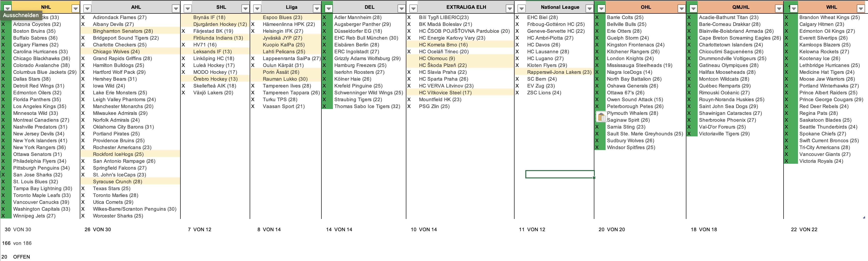Select the Vaasan Sport (21) cell
Screen dimensions: 868x261
pyautogui.click(x=291, y=106)
